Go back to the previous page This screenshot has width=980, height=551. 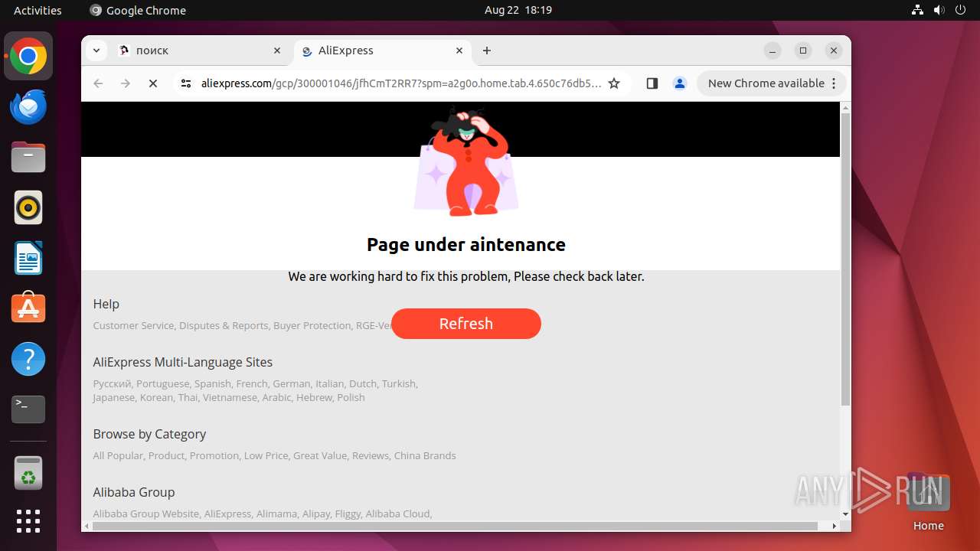[x=98, y=83]
